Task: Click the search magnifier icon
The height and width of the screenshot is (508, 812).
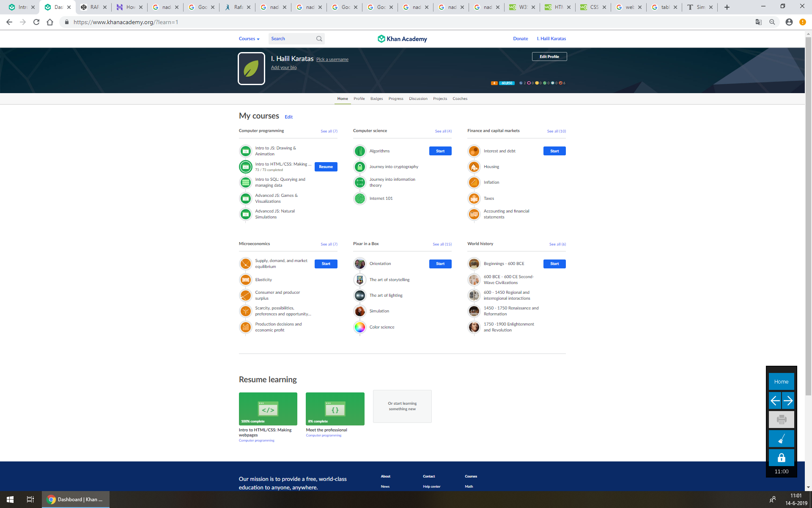Action: tap(319, 39)
